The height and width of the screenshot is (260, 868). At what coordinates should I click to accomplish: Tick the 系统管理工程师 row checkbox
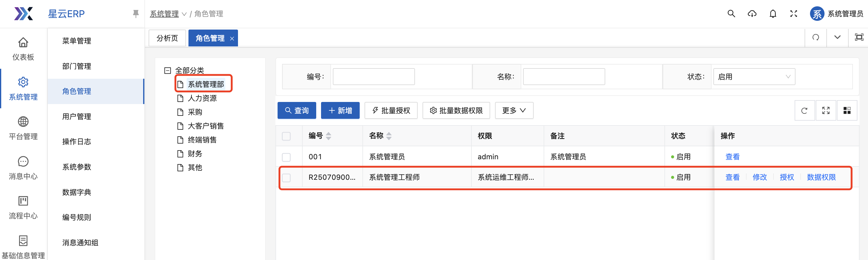coord(286,178)
